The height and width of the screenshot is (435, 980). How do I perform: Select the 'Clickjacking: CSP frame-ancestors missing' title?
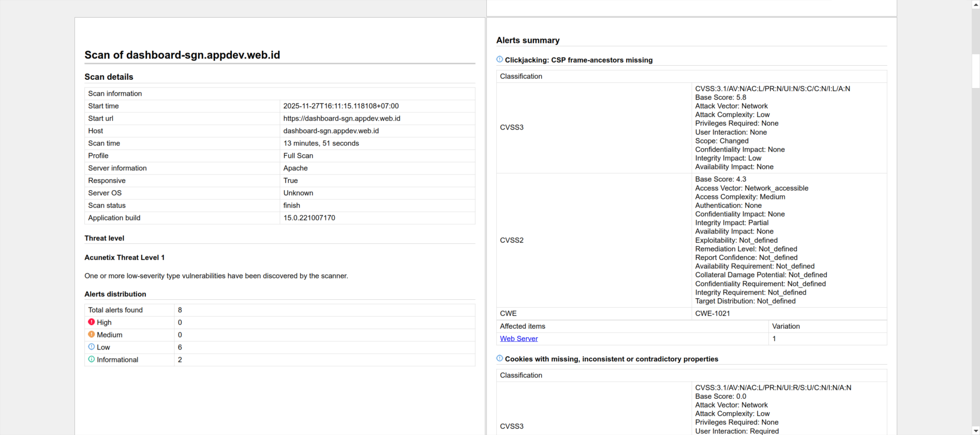pos(578,60)
